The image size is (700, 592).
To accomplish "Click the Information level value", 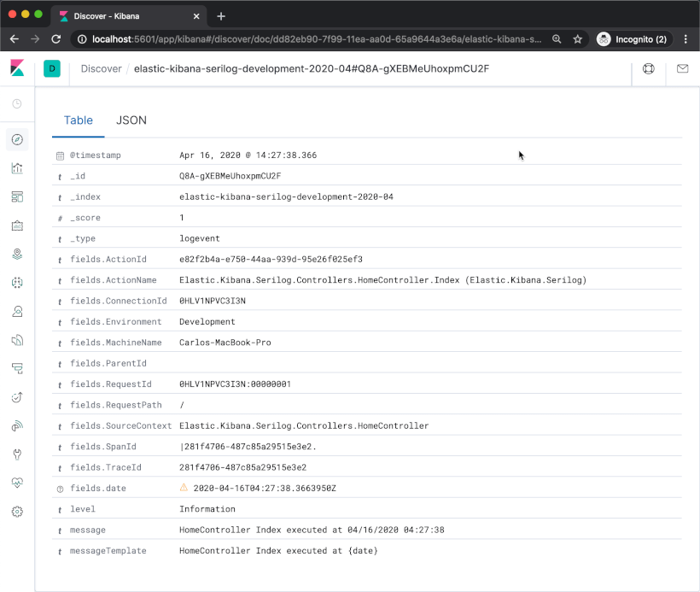I will [207, 509].
